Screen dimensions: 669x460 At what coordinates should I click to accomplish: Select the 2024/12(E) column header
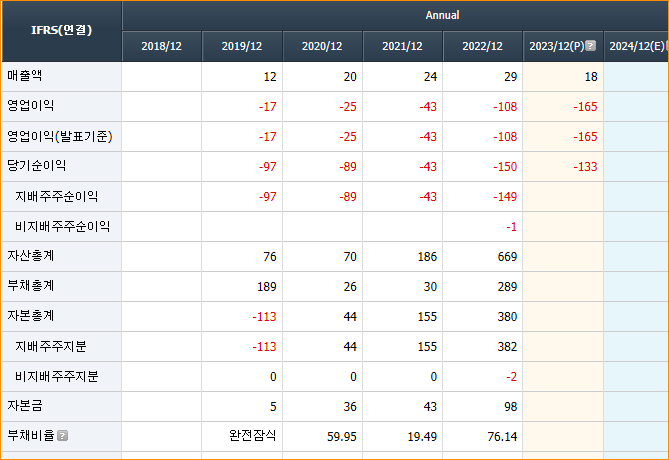click(637, 46)
